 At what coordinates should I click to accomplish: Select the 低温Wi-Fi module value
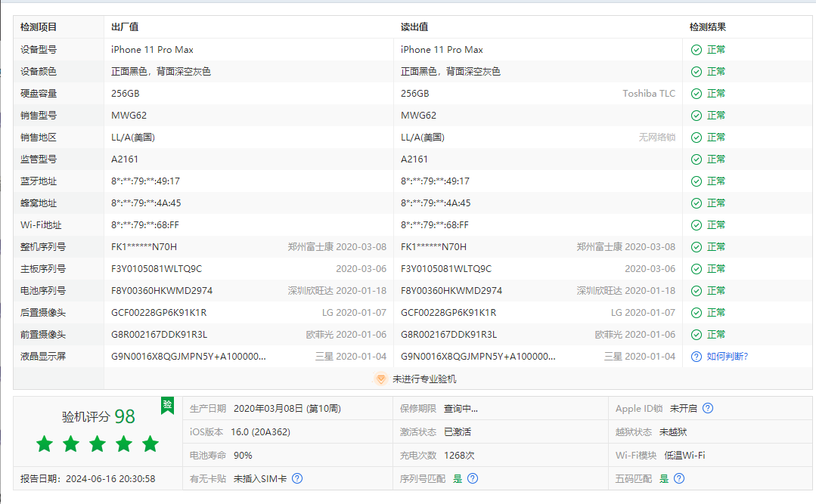[685, 455]
